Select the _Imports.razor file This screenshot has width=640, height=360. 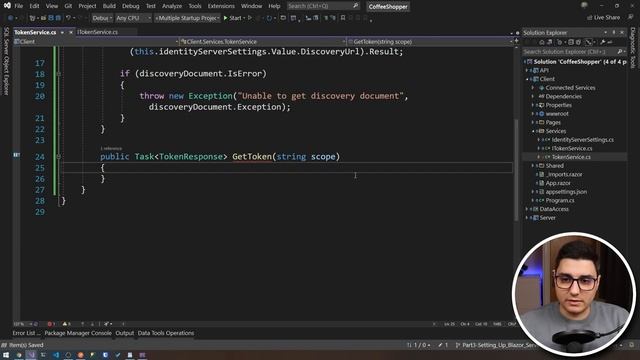pyautogui.click(x=564, y=174)
